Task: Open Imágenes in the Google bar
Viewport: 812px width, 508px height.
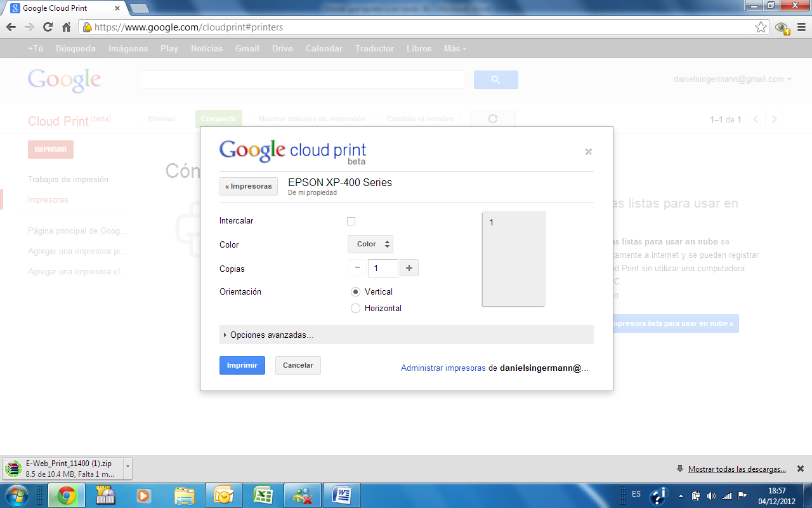Action: pos(128,48)
